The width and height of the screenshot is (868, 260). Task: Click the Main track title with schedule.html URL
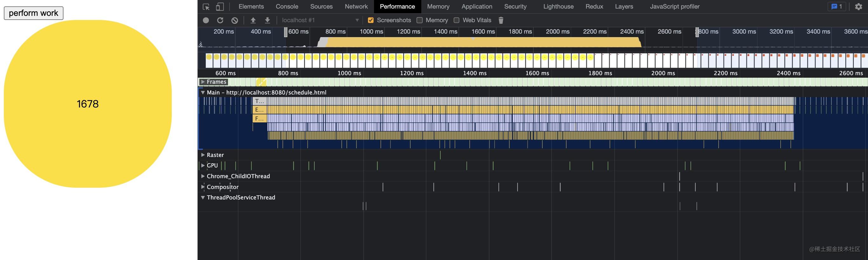coord(266,93)
